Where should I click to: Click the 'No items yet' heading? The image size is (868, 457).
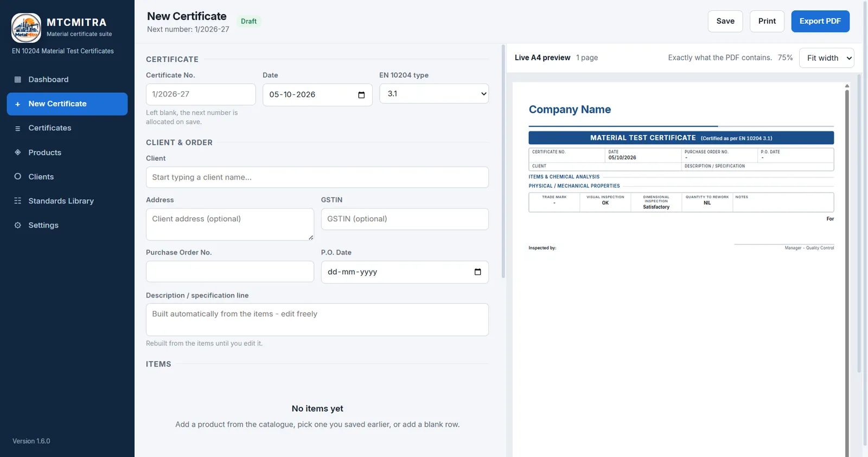(317, 409)
